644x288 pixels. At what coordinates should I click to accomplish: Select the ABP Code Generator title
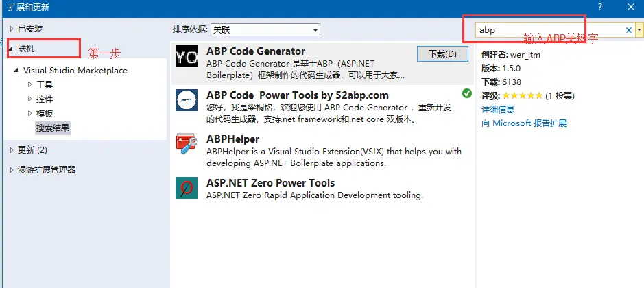click(256, 51)
